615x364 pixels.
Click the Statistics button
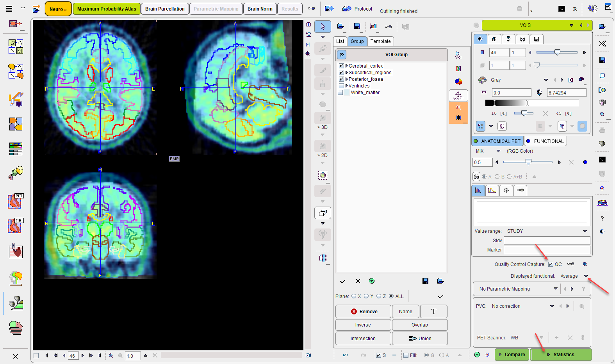point(561,355)
